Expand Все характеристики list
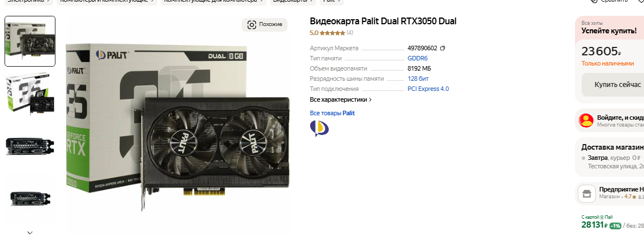The image size is (644, 235). click(x=341, y=99)
